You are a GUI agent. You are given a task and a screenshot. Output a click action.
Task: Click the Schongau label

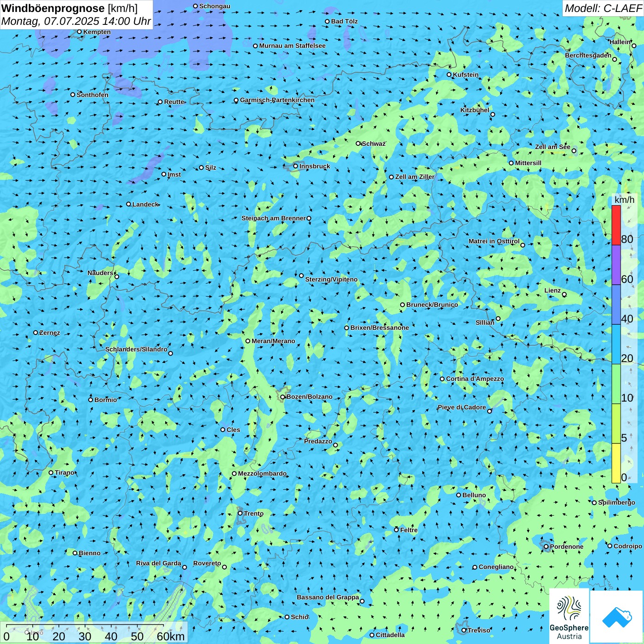tap(215, 6)
